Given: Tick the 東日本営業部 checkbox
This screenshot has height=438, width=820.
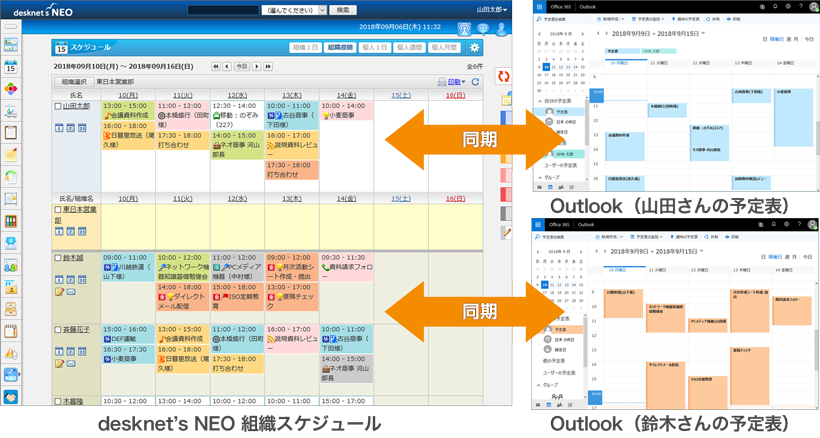Looking at the screenshot, I should point(58,210).
